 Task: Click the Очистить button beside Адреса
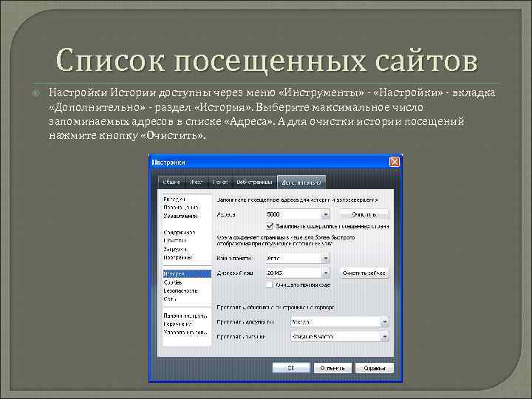[364, 214]
